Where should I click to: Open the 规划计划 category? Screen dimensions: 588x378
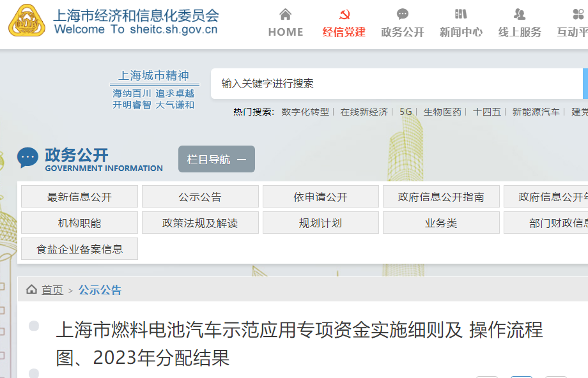[x=320, y=223]
